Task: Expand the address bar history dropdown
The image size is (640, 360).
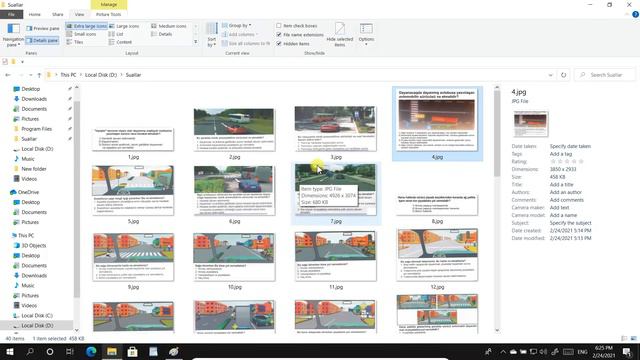Action: click(x=550, y=75)
